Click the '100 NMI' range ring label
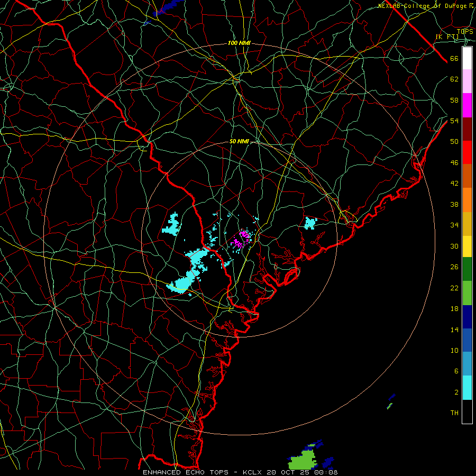 [x=239, y=43]
